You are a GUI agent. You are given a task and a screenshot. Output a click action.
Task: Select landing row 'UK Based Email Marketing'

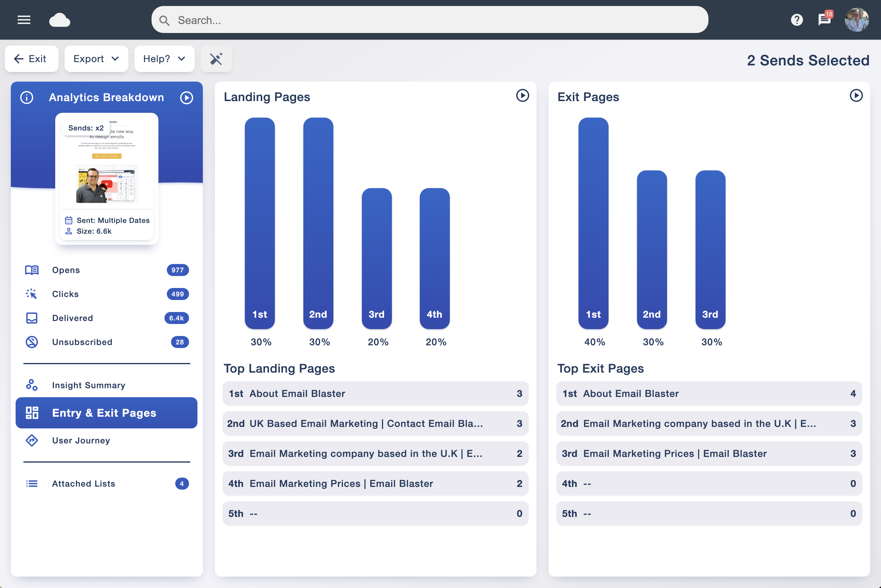coord(375,423)
